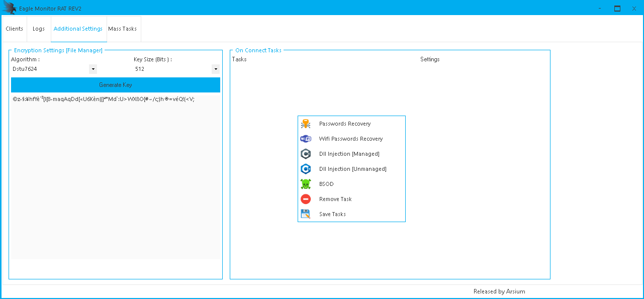The width and height of the screenshot is (644, 299).
Task: Click the Tasks column header
Action: pos(239,59)
